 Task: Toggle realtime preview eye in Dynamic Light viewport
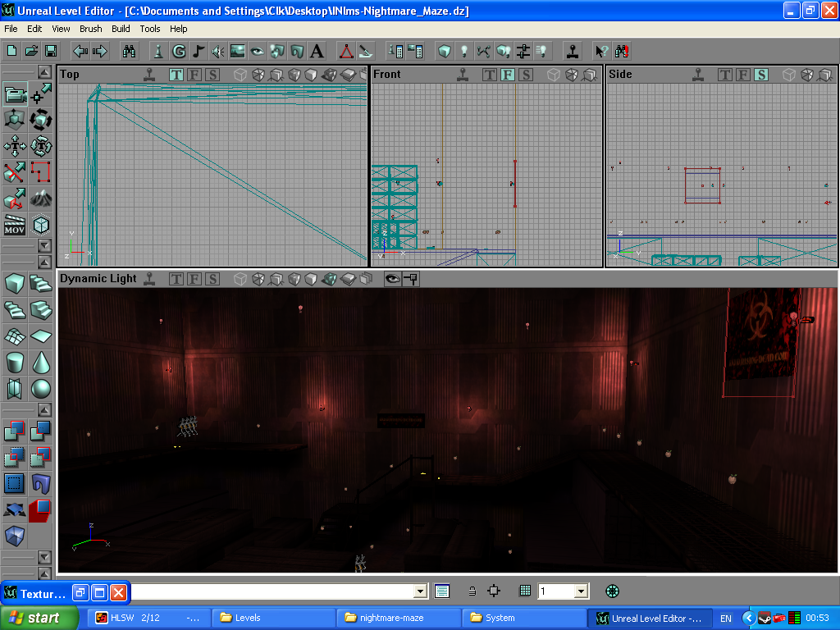(x=393, y=279)
